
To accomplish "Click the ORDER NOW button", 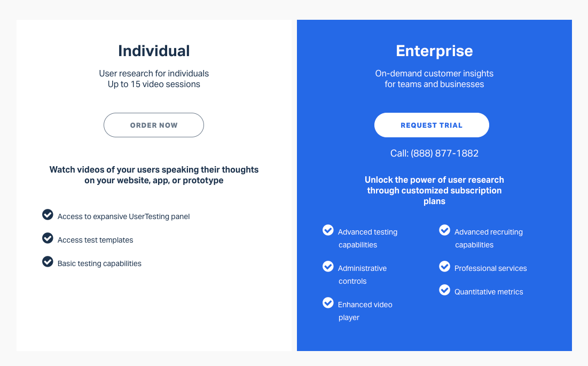I will click(154, 125).
